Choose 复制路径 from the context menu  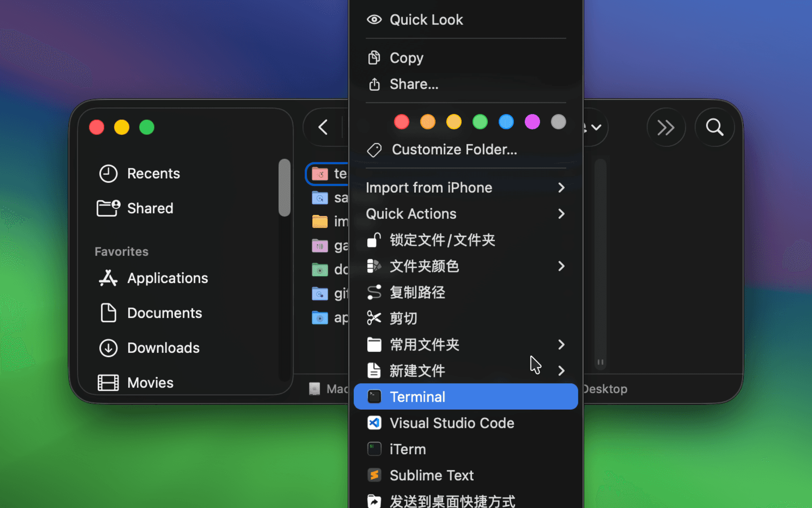(418, 292)
